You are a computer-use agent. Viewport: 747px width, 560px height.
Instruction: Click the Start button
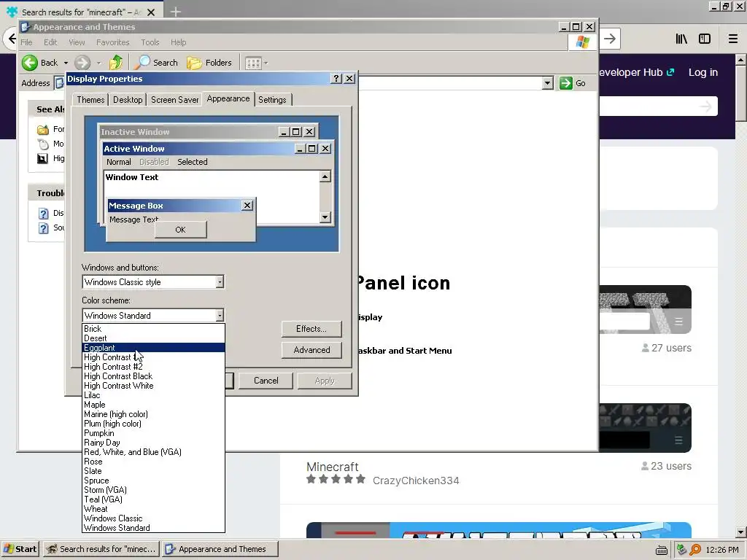coord(20,549)
